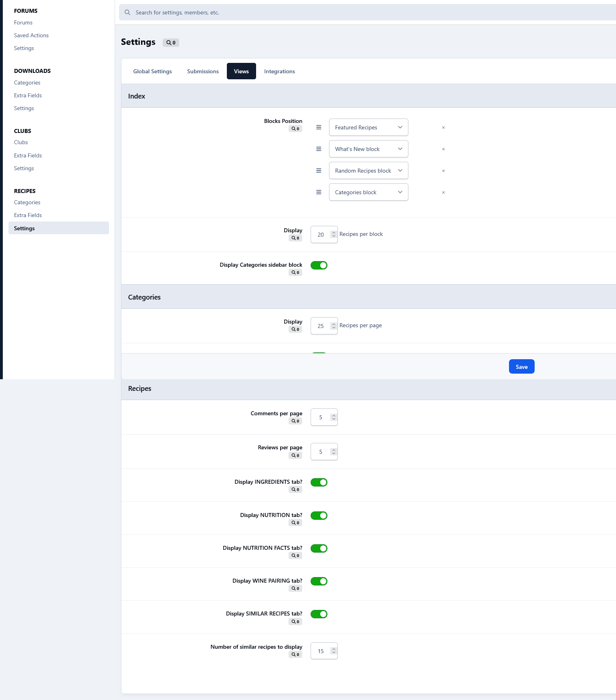This screenshot has width=616, height=700.
Task: Remove the Random Recipes block row
Action: tap(443, 171)
